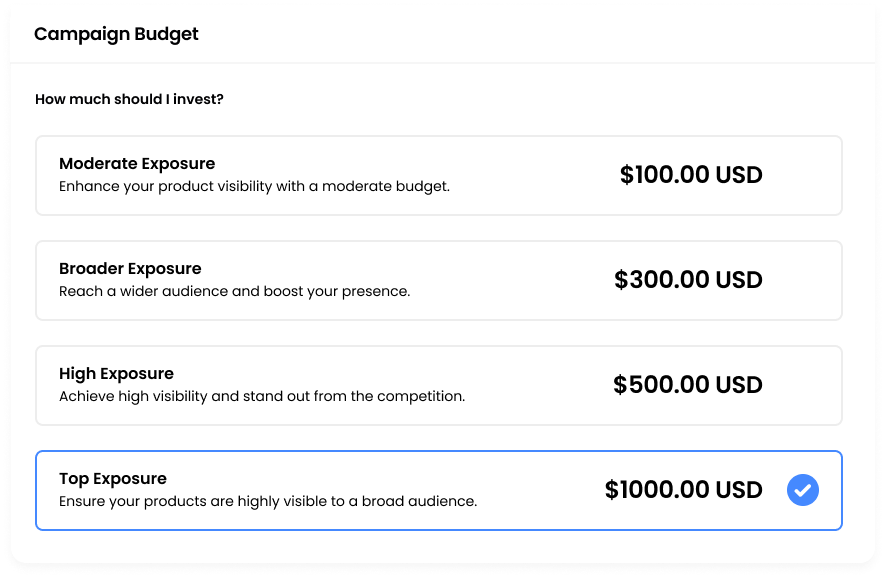Click the Campaign Budget heading
Viewport: 885px width, 578px height.
pyautogui.click(x=116, y=34)
